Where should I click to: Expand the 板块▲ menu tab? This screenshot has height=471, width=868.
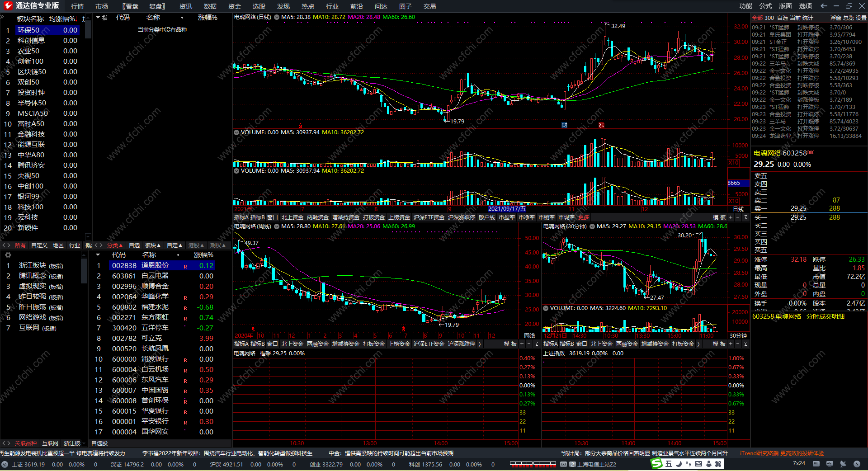tap(153, 245)
